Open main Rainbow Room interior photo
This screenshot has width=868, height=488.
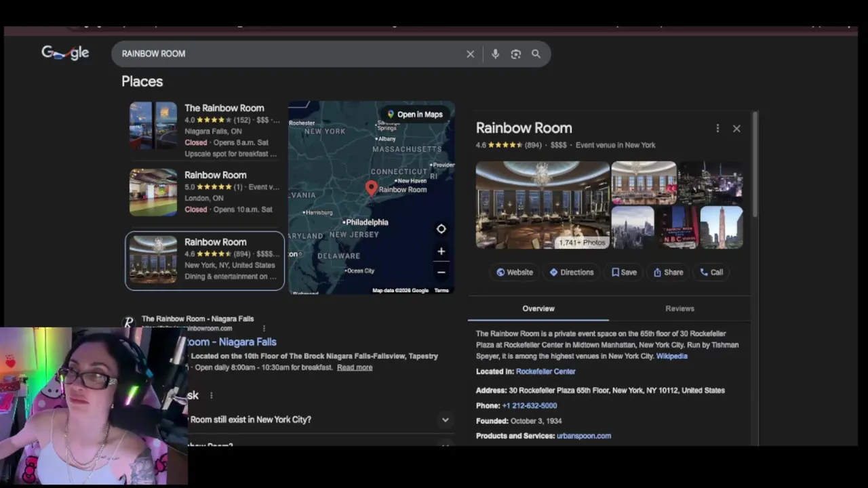(x=542, y=205)
